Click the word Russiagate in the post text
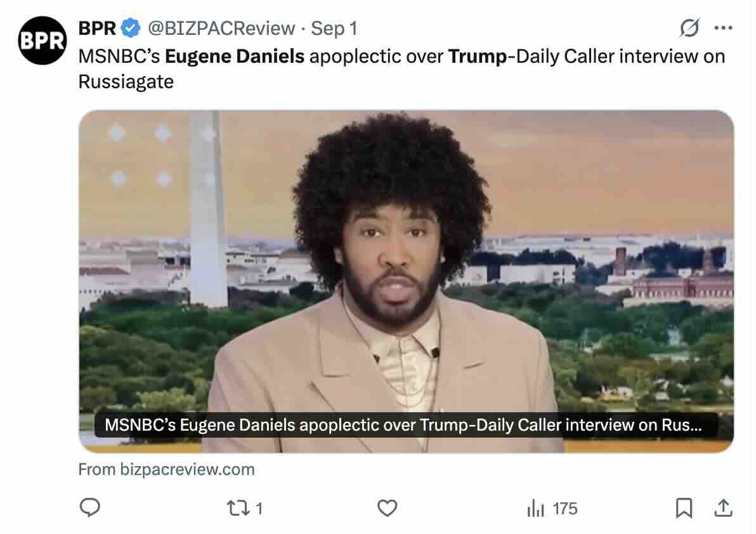The width and height of the screenshot is (756, 534). tap(126, 82)
